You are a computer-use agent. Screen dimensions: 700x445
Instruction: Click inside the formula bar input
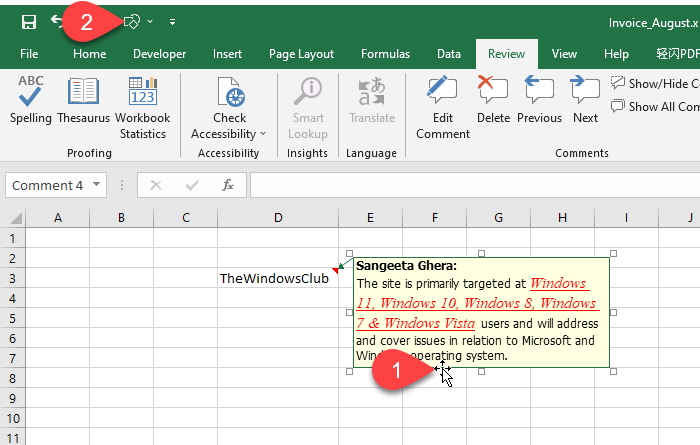[x=470, y=185]
